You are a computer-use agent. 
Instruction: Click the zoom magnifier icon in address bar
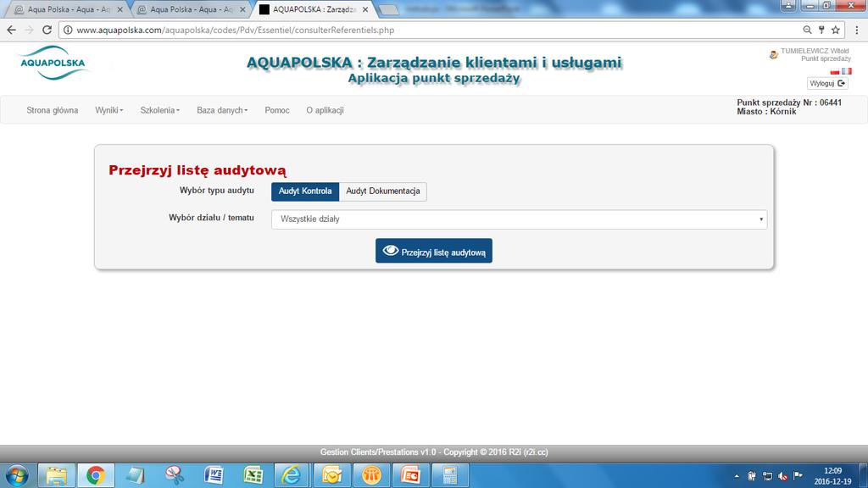[807, 30]
